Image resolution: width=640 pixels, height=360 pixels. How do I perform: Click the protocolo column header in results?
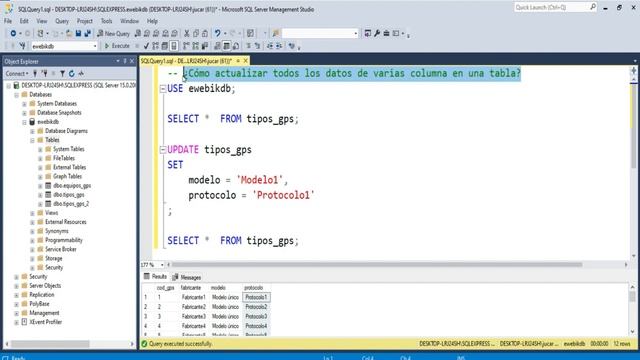(x=254, y=288)
